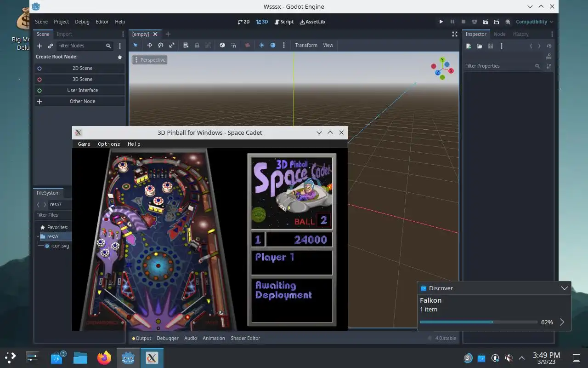588x368 pixels.
Task: Click the pause running project button
Action: [x=452, y=22]
